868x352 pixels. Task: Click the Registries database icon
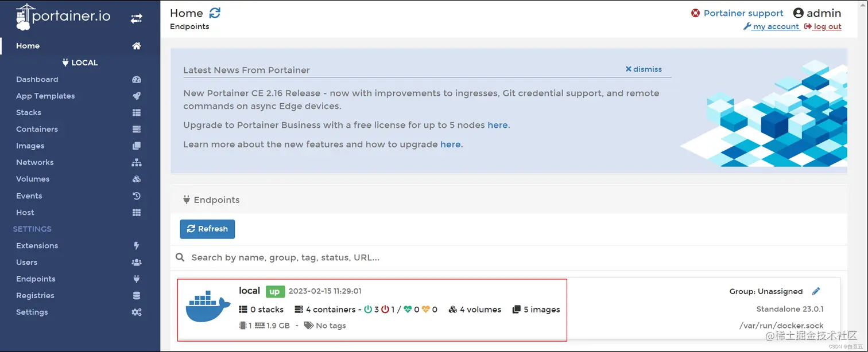[x=137, y=295]
